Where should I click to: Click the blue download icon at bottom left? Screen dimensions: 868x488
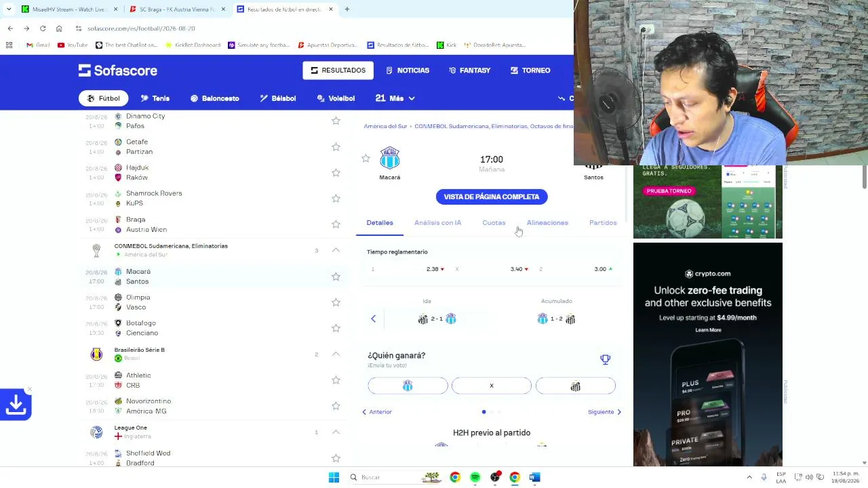pos(16,405)
